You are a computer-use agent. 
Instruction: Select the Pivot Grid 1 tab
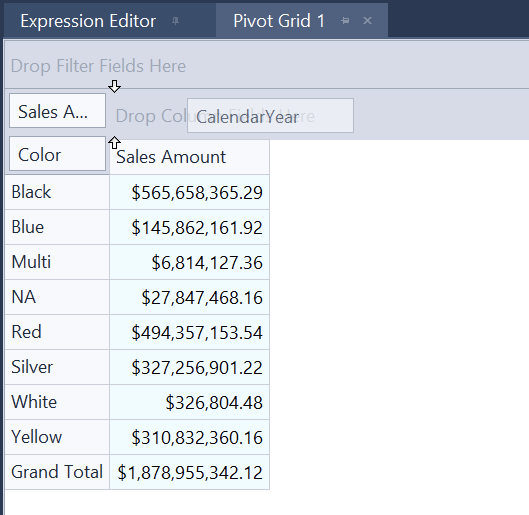(x=279, y=21)
